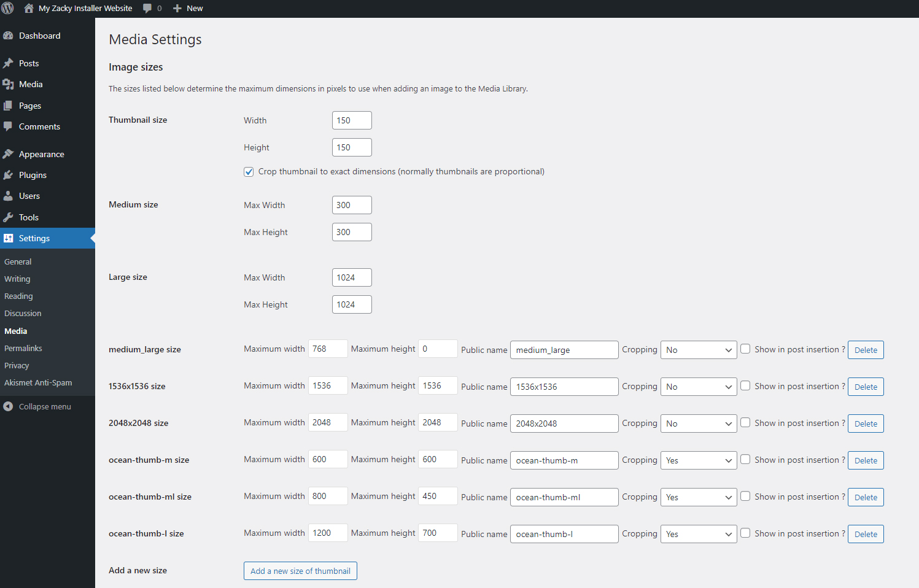Open the WordPress logo menu

7,8
